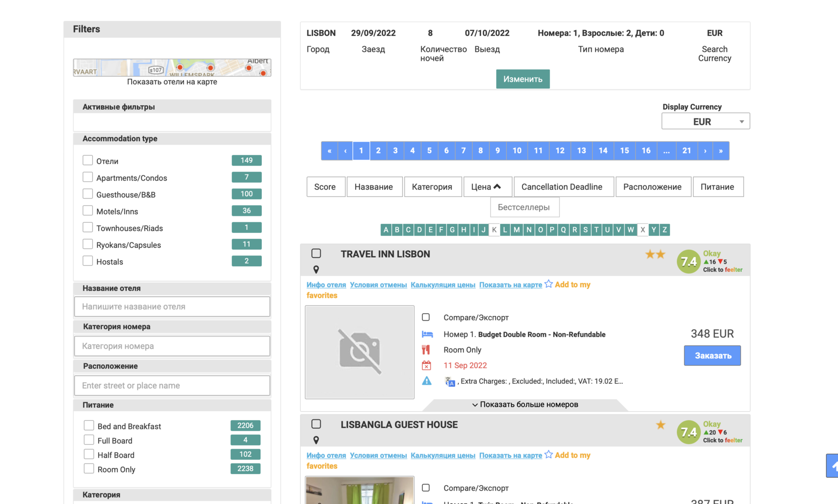The height and width of the screenshot is (504, 838).
Task: Go to next page with single-right arrow
Action: tap(705, 151)
